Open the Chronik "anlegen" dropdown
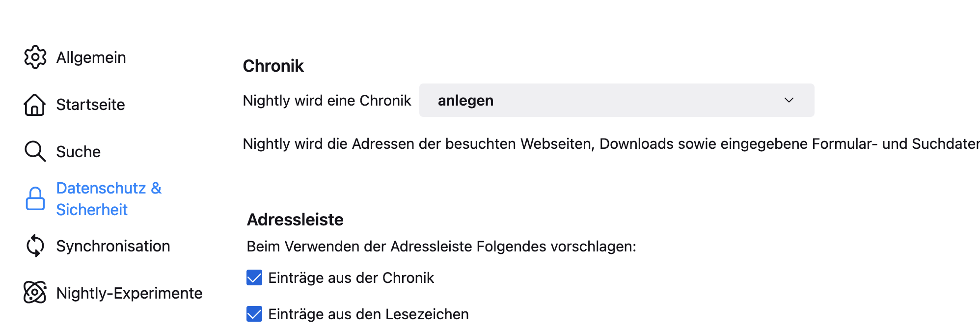980x332 pixels. point(616,100)
